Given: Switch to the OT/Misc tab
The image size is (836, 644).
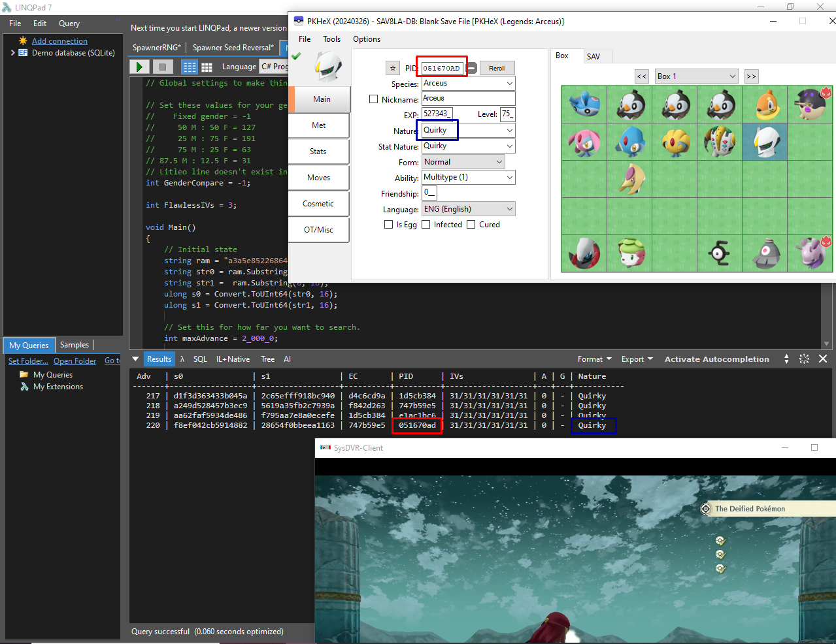Looking at the screenshot, I should point(318,230).
